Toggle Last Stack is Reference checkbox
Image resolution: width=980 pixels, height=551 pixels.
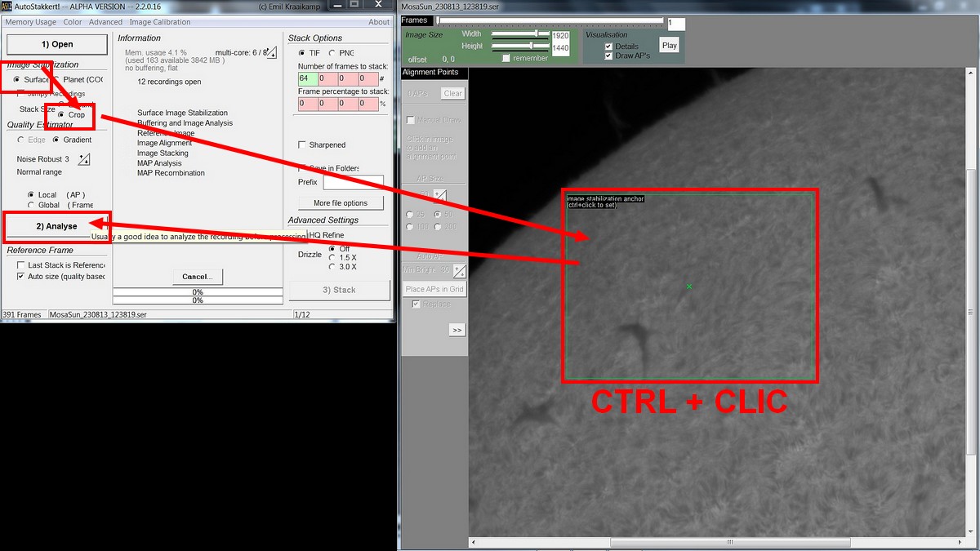point(21,265)
